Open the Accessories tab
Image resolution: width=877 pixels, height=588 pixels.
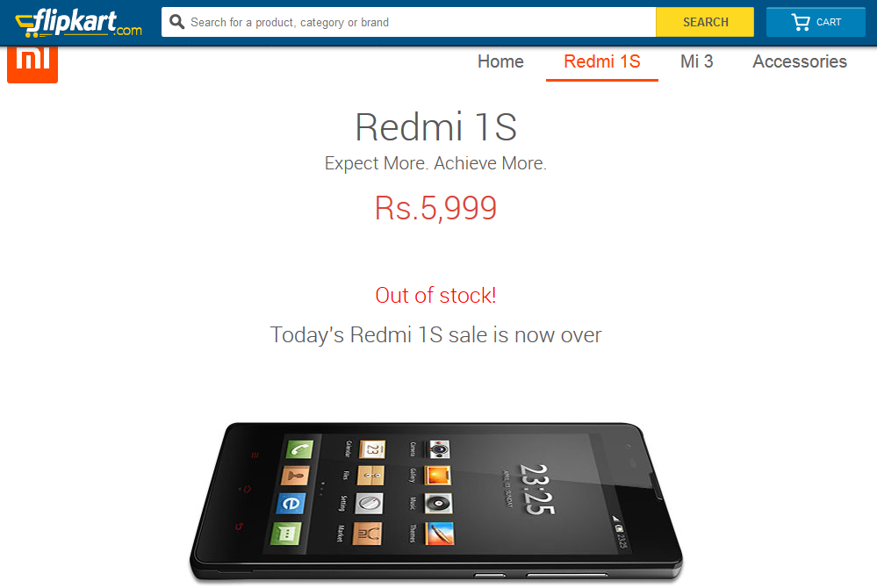point(799,61)
